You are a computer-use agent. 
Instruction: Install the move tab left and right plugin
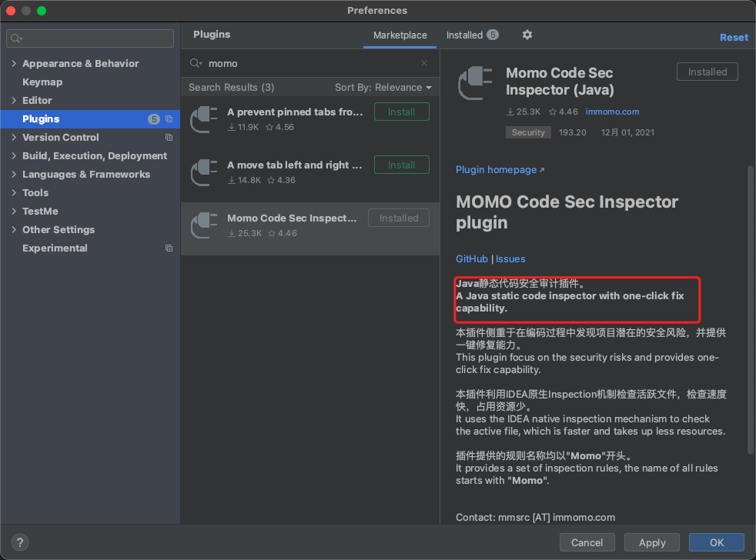[402, 165]
